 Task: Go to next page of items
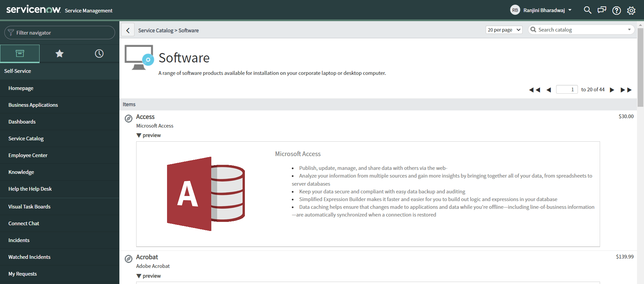click(612, 90)
